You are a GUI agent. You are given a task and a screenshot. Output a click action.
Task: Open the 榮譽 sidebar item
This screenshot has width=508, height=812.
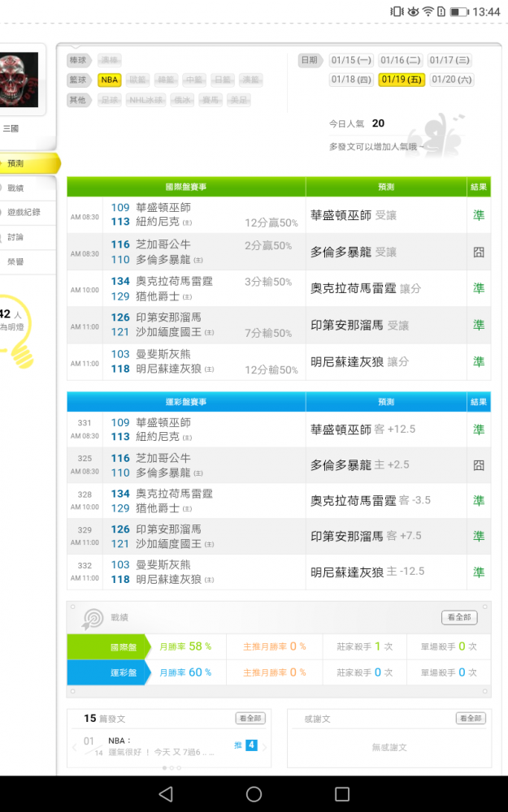coord(27,262)
